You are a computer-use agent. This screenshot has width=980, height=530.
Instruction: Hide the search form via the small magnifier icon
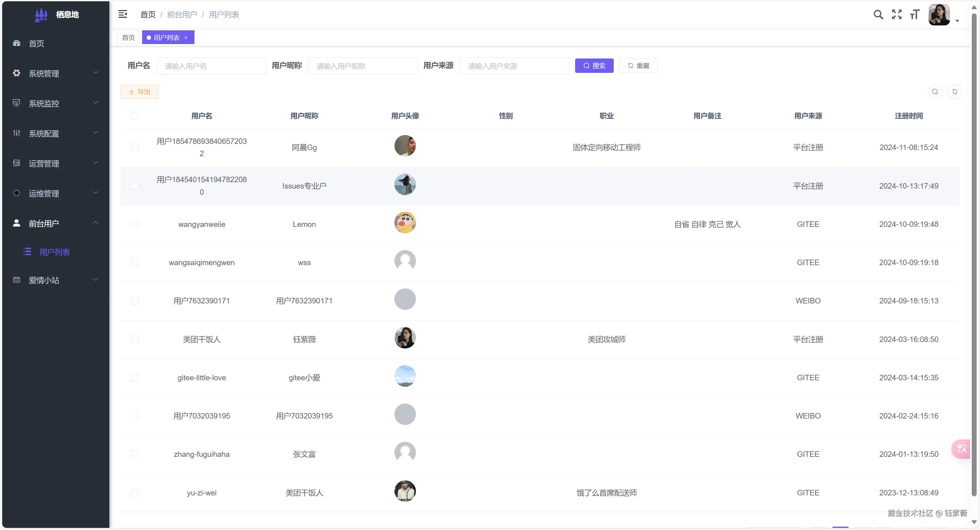pos(935,92)
